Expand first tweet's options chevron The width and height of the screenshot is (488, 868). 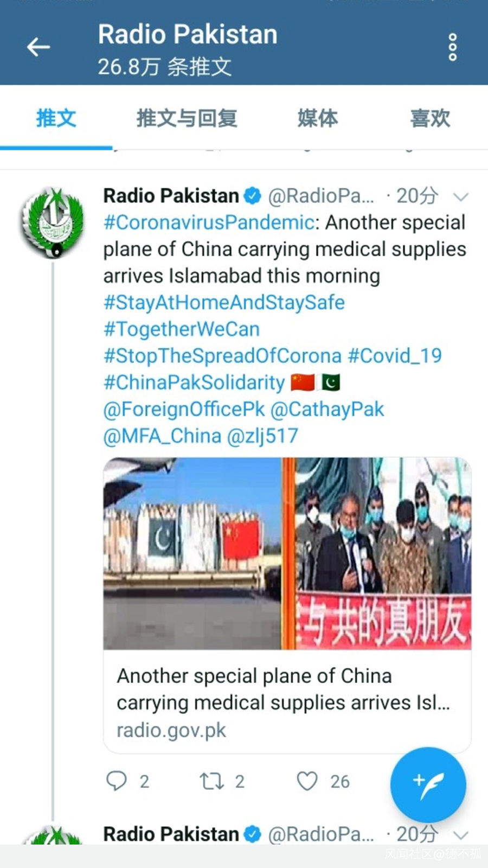461,196
